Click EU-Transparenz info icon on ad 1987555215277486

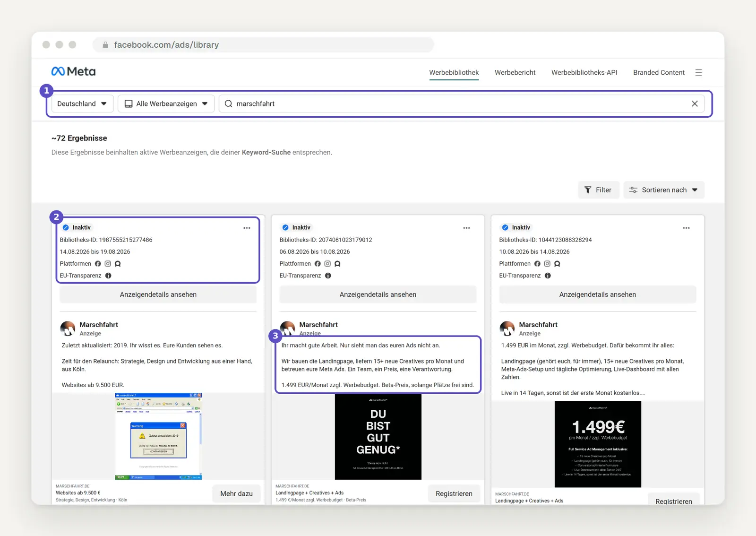click(x=108, y=276)
